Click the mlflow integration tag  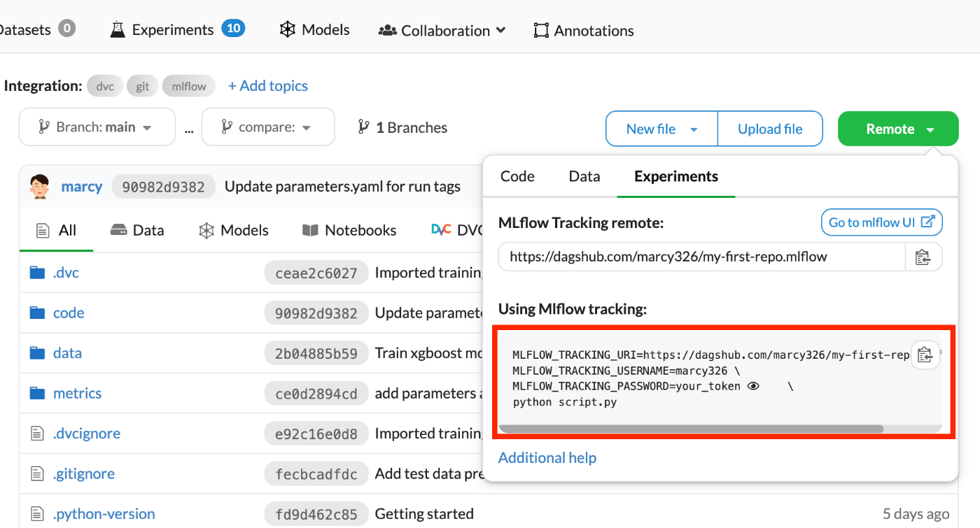pos(189,86)
